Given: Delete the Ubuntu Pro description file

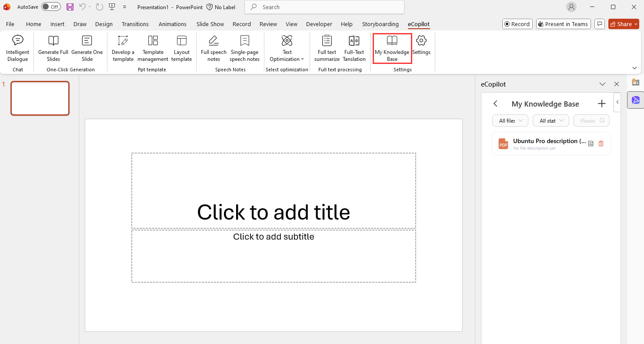Looking at the screenshot, I should click(x=601, y=144).
